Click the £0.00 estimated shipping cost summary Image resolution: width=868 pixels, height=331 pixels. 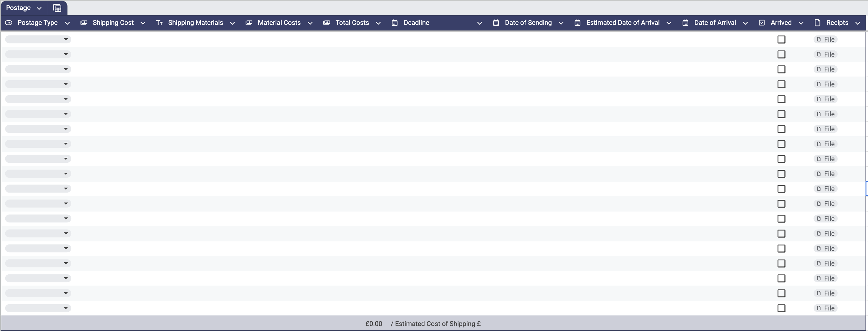tap(374, 324)
